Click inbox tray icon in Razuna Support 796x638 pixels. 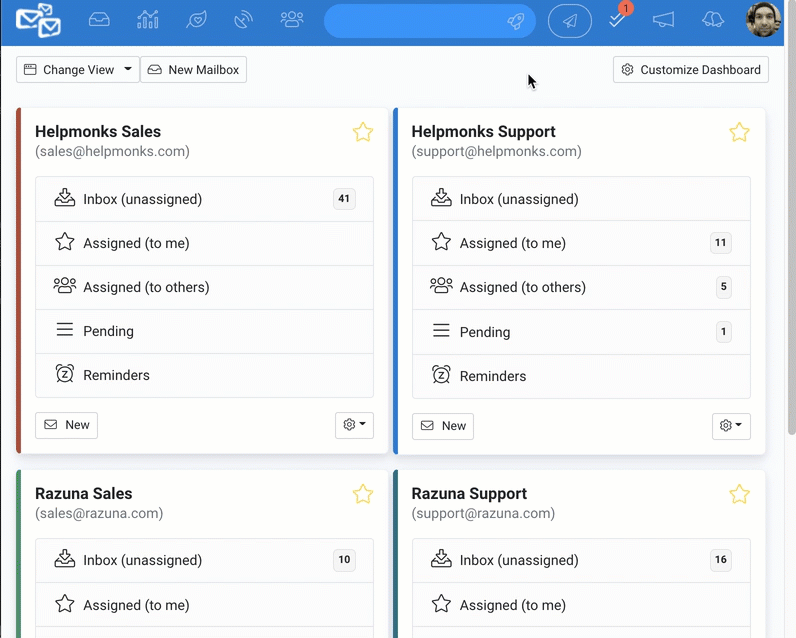(441, 559)
